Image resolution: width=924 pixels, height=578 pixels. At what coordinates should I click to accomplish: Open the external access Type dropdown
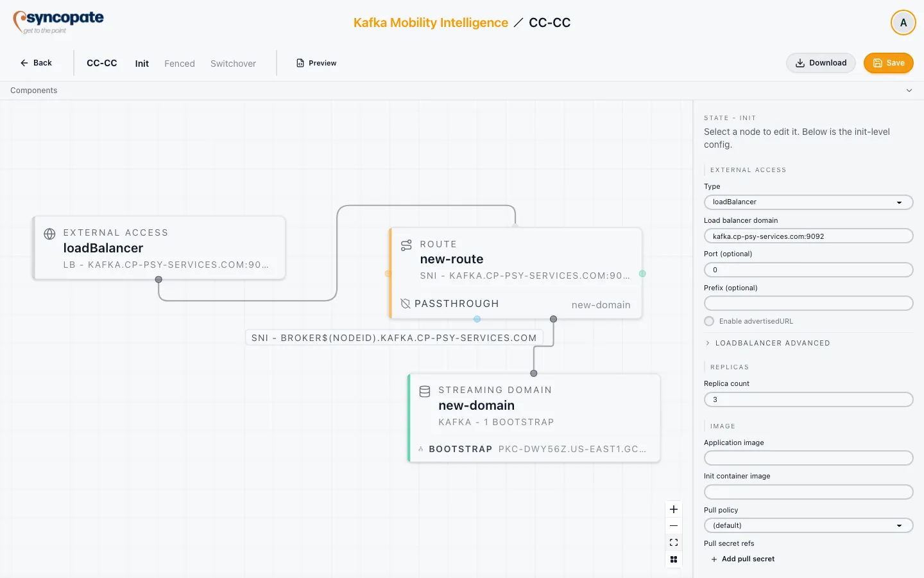click(x=809, y=202)
